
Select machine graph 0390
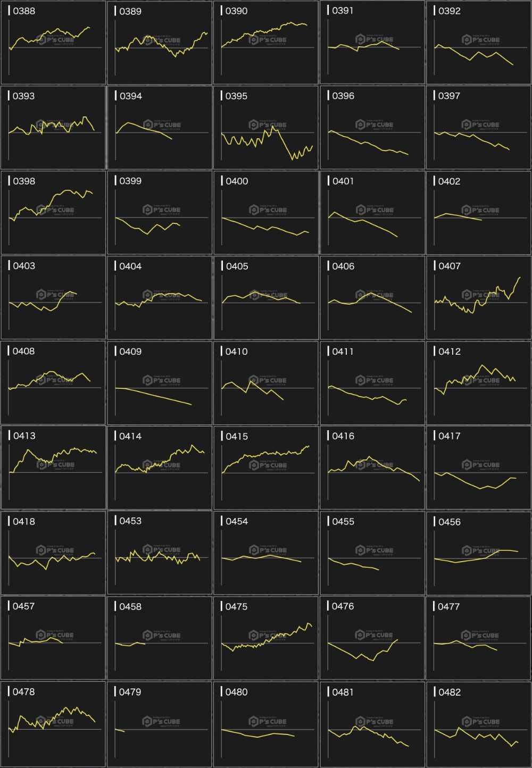pyautogui.click(x=266, y=43)
